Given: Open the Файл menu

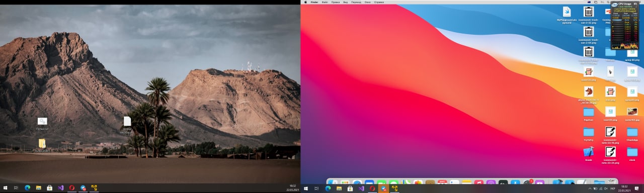Looking at the screenshot, I should (x=326, y=2).
